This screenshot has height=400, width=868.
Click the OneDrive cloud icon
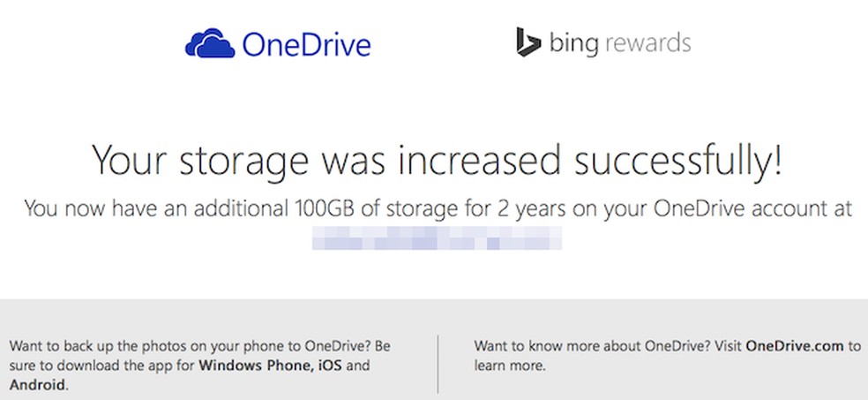[x=210, y=44]
